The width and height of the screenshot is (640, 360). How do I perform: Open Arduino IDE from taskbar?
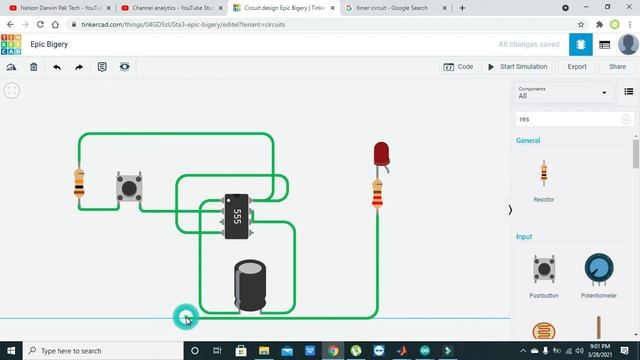(425, 351)
